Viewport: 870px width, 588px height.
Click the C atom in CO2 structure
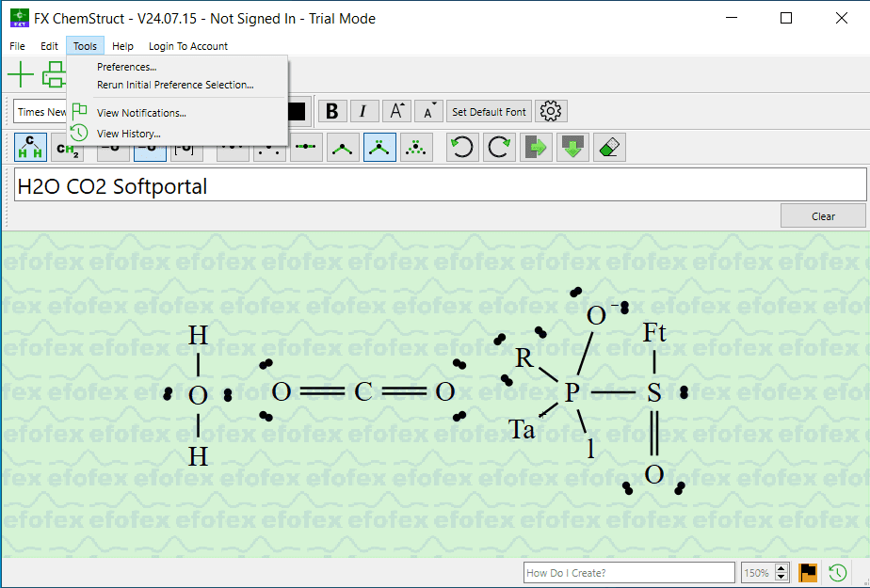pos(363,391)
